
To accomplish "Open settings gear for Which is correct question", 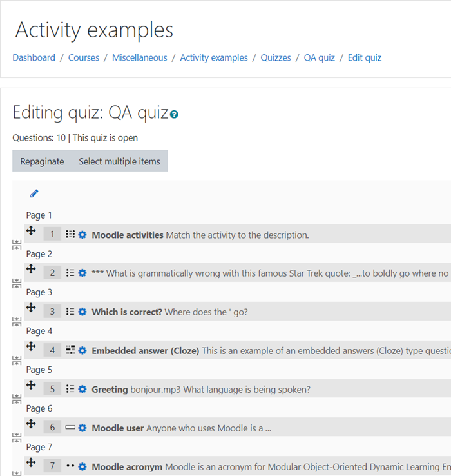I will click(82, 312).
